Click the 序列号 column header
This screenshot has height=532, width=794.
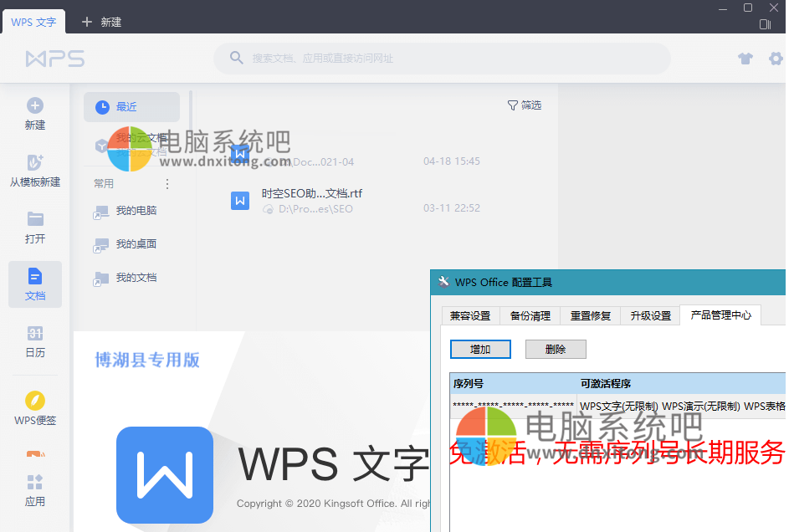(x=514, y=384)
